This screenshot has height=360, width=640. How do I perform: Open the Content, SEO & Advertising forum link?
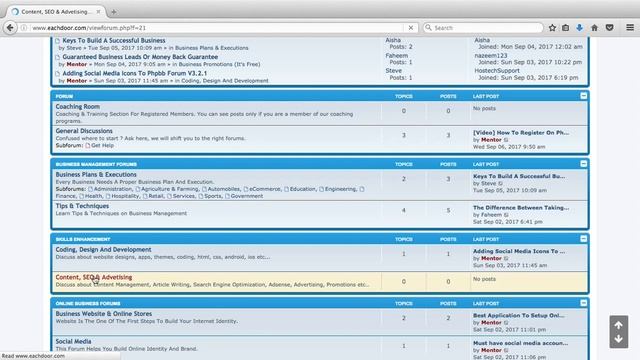pos(94,277)
